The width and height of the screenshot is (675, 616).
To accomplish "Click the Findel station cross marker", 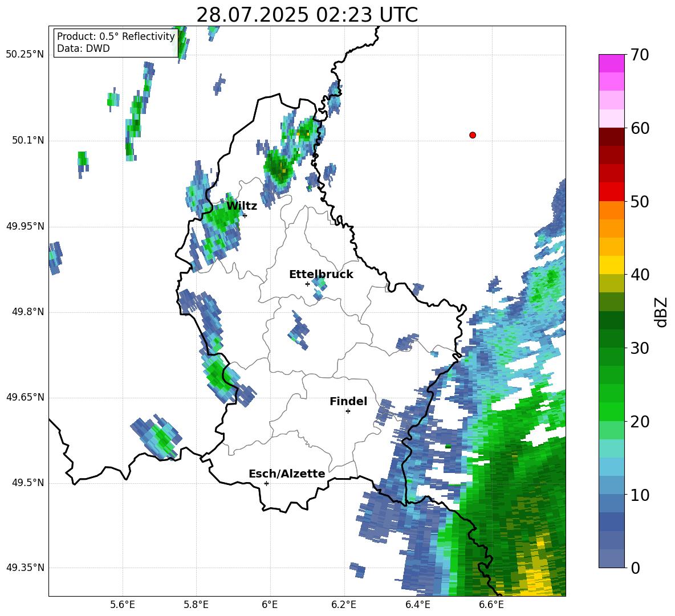I will tap(348, 411).
